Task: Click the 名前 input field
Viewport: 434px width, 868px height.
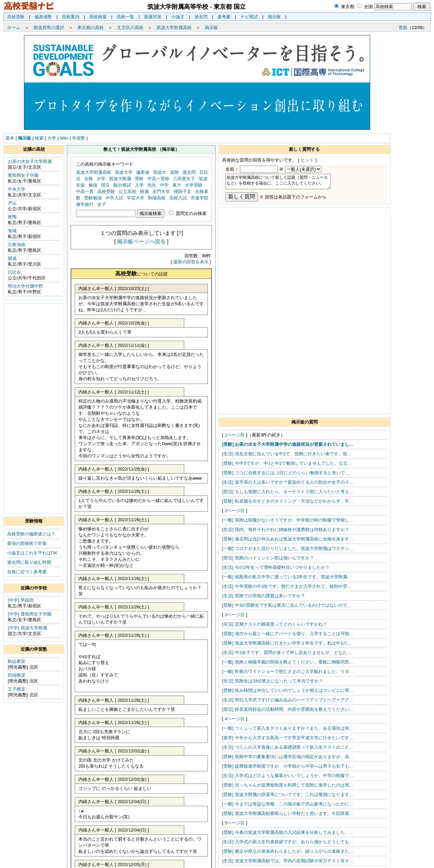Action: (x=259, y=169)
